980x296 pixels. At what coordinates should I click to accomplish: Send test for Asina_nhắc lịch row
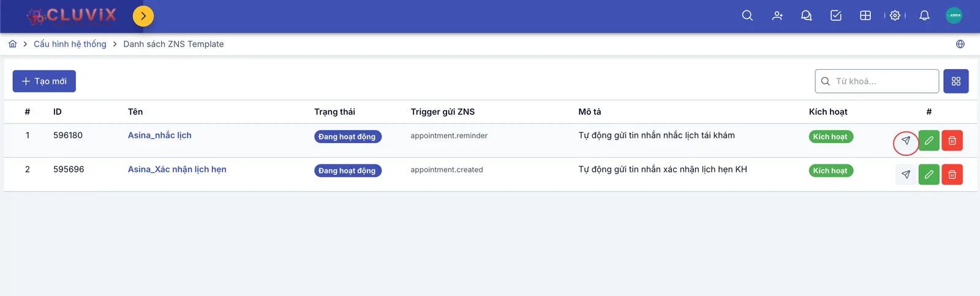pos(906,141)
